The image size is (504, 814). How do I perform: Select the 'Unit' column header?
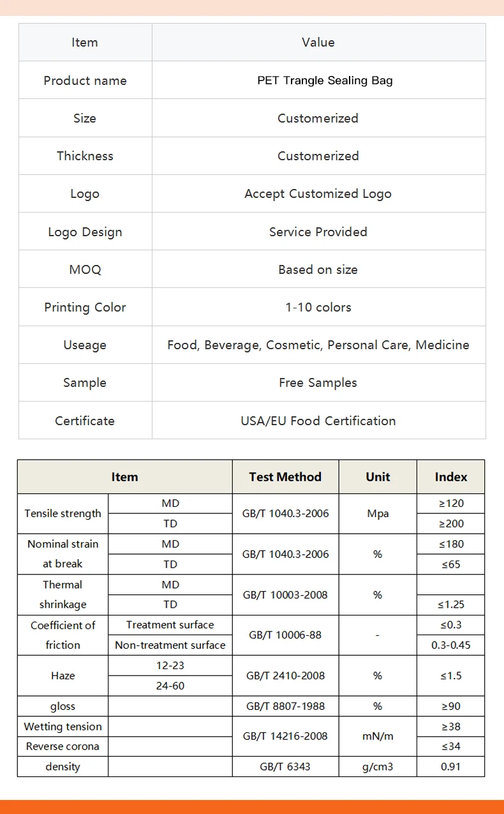pyautogui.click(x=378, y=477)
